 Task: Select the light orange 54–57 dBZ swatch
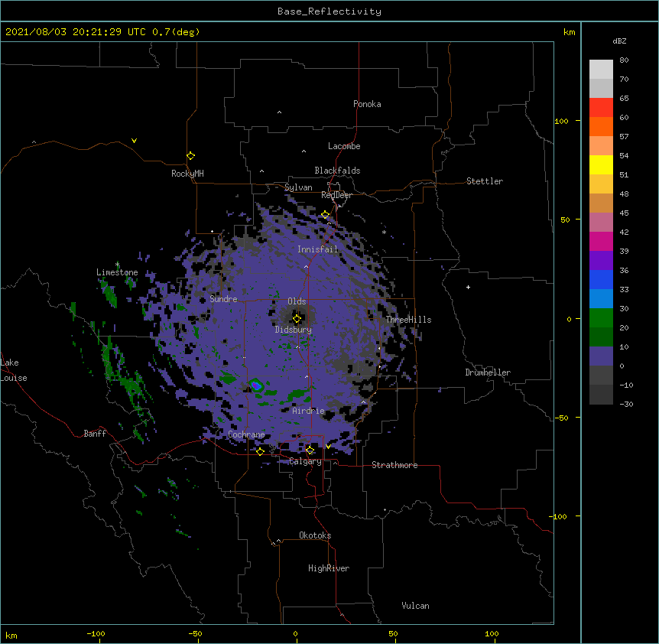pyautogui.click(x=601, y=146)
